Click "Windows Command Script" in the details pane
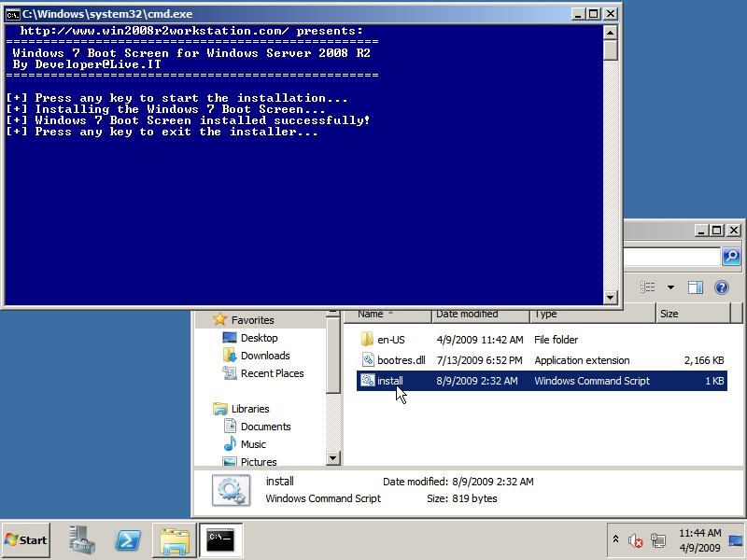This screenshot has height=560, width=747. 323,498
